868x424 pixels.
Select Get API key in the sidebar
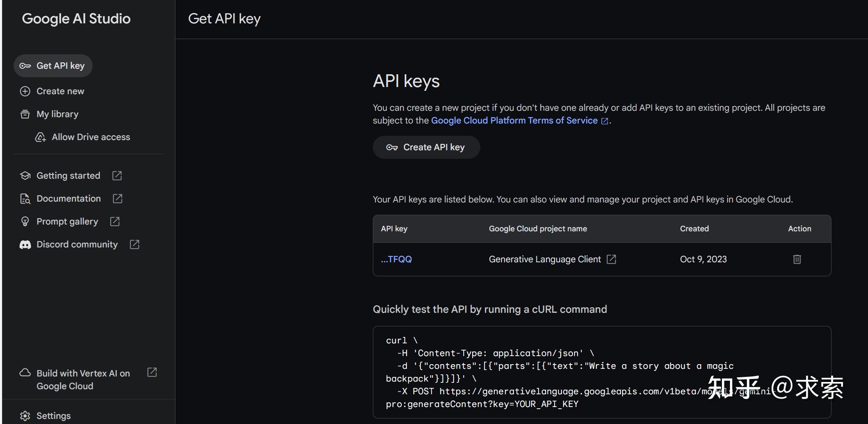click(53, 66)
